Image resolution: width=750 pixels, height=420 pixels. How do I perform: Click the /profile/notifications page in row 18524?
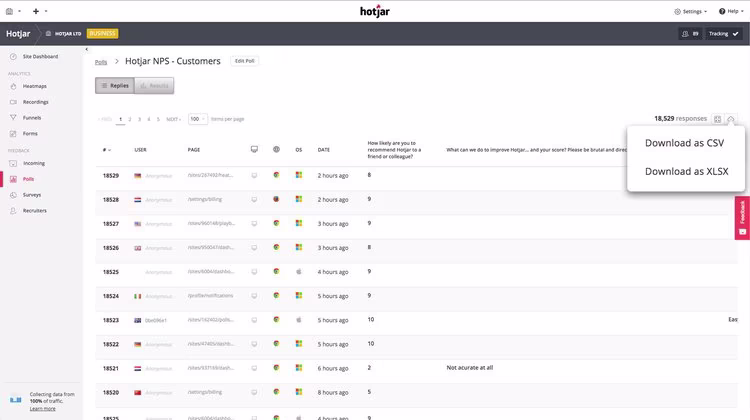click(210, 296)
